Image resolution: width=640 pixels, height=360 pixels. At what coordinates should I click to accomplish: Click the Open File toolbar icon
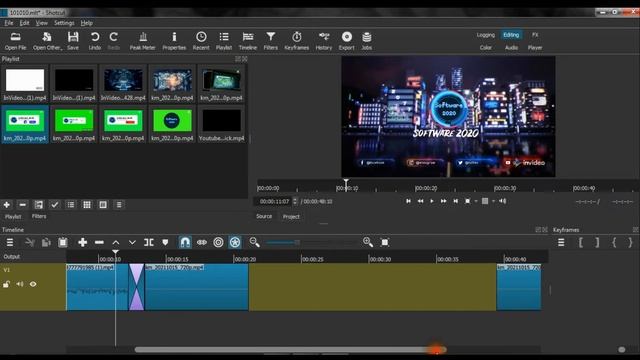click(x=16, y=41)
